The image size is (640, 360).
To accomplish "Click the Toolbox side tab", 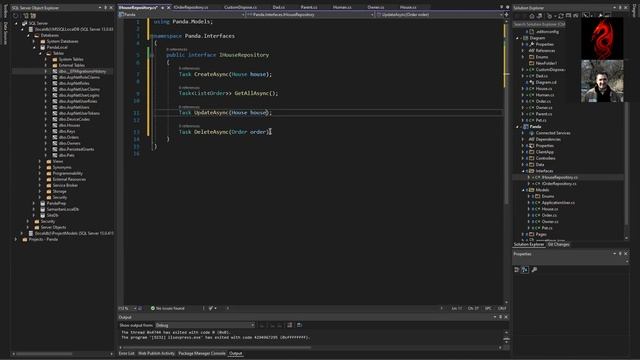I will point(5,11).
